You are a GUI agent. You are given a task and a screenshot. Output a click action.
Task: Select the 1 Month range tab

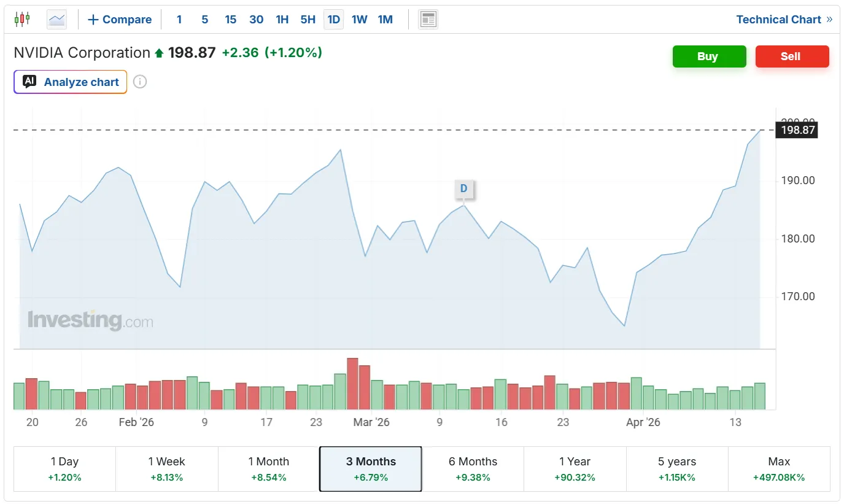point(268,469)
